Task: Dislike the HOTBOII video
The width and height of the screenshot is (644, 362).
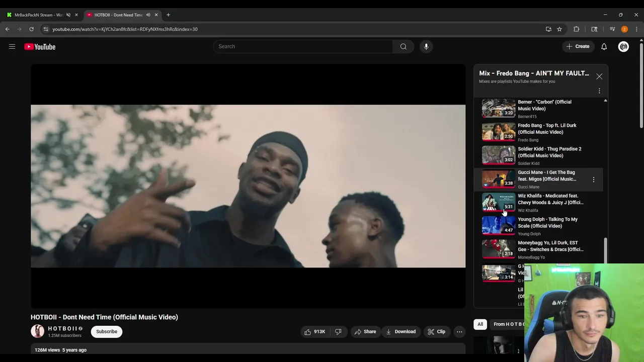Action: coord(338,332)
